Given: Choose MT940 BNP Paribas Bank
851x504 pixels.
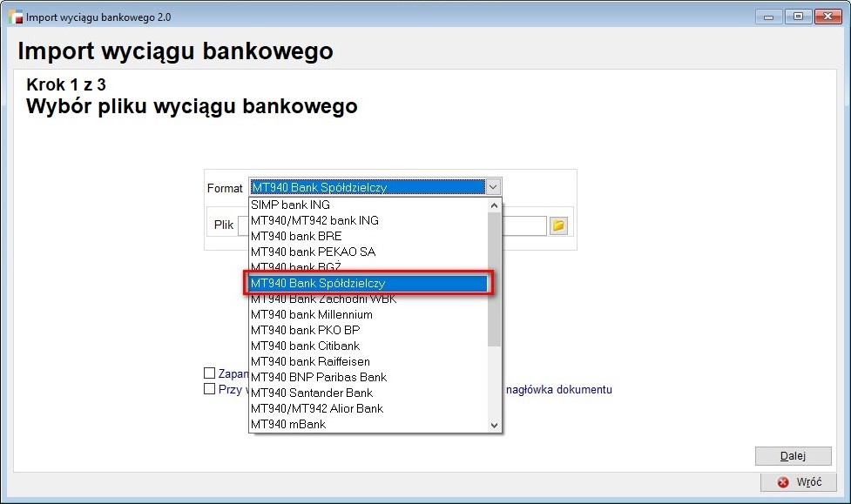Looking at the screenshot, I should click(368, 378).
